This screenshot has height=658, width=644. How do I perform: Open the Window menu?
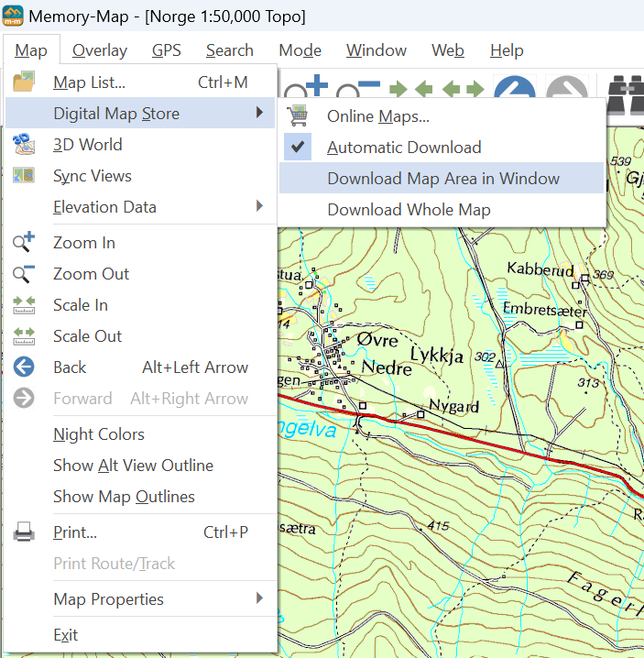pyautogui.click(x=377, y=50)
